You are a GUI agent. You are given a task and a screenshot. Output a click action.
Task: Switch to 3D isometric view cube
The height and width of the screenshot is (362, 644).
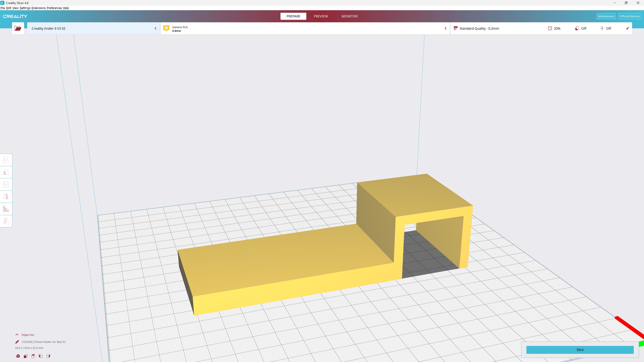tap(18, 356)
